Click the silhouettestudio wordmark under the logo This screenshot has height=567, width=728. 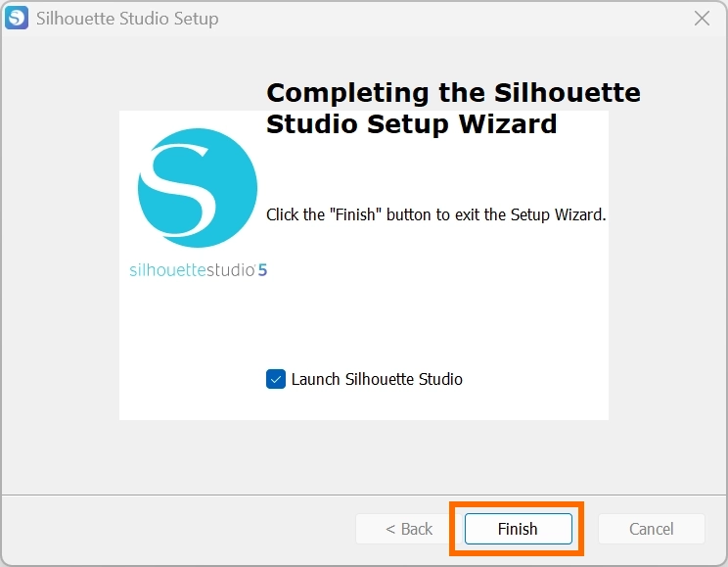point(192,270)
